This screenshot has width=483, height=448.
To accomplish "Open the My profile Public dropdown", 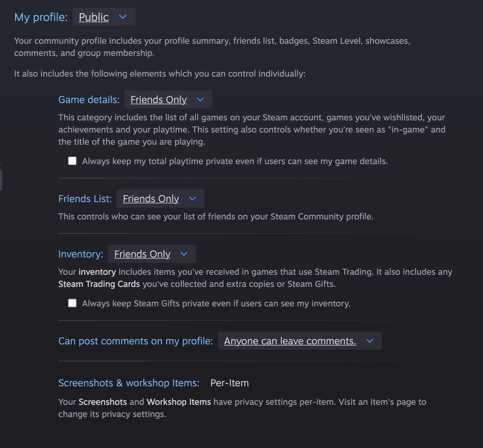I will pos(104,17).
